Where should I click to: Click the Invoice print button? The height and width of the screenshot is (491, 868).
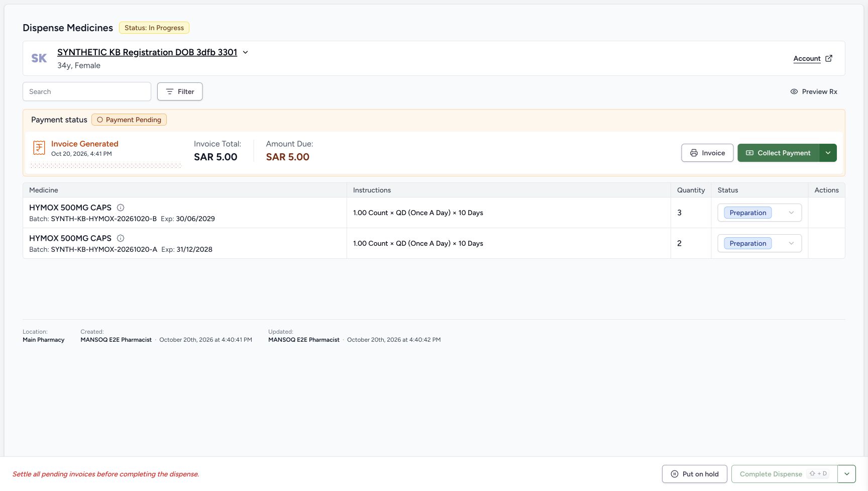(707, 153)
